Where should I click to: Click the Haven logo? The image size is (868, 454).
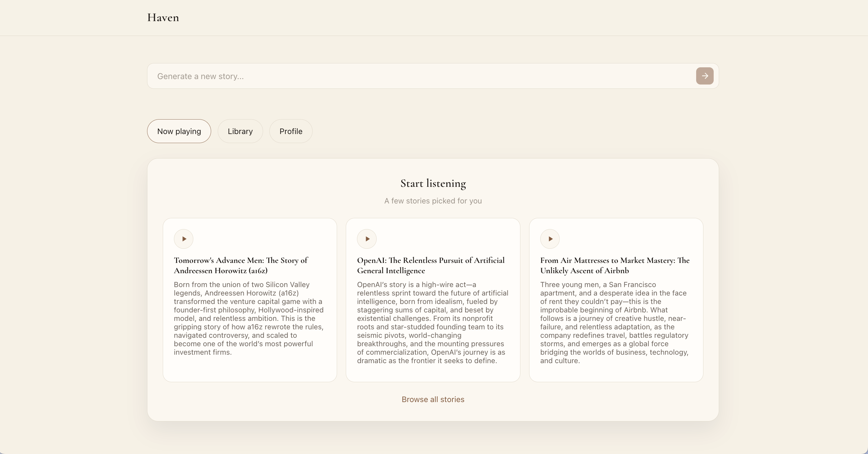pos(163,18)
